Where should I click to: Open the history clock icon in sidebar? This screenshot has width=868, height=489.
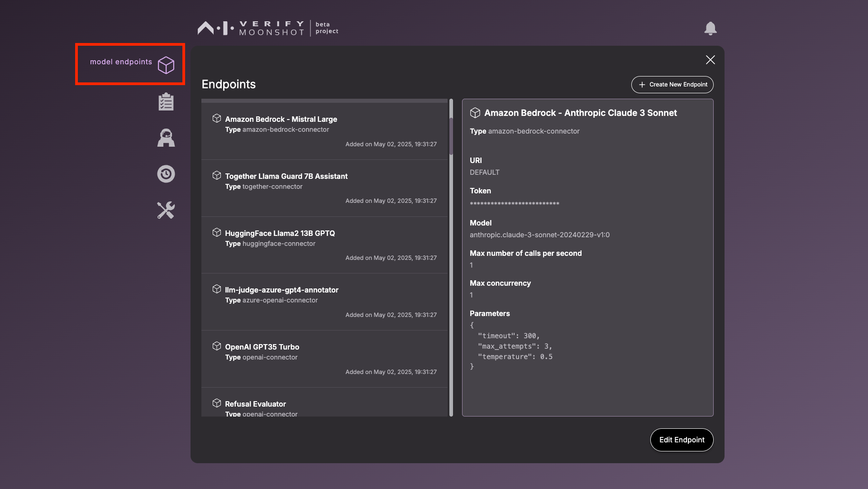(x=166, y=174)
